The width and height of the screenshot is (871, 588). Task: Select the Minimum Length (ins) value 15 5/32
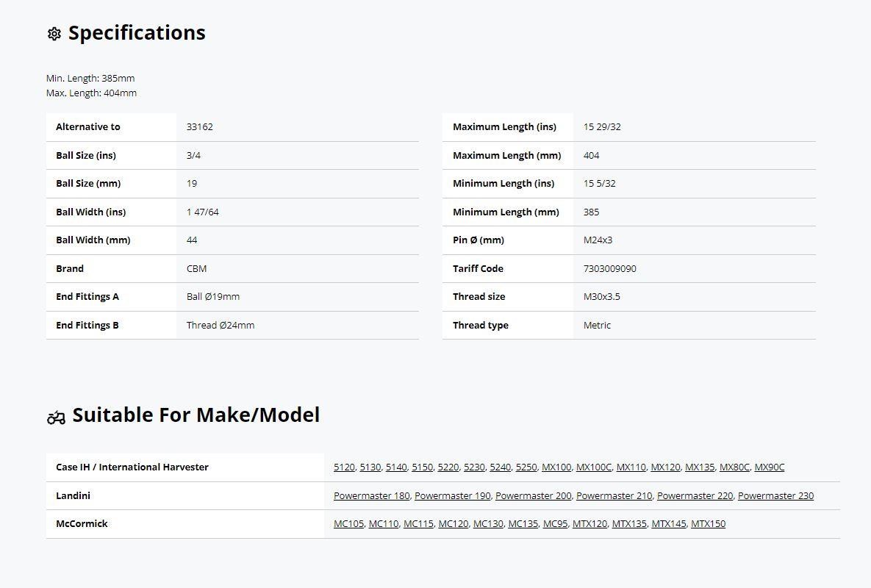599,183
